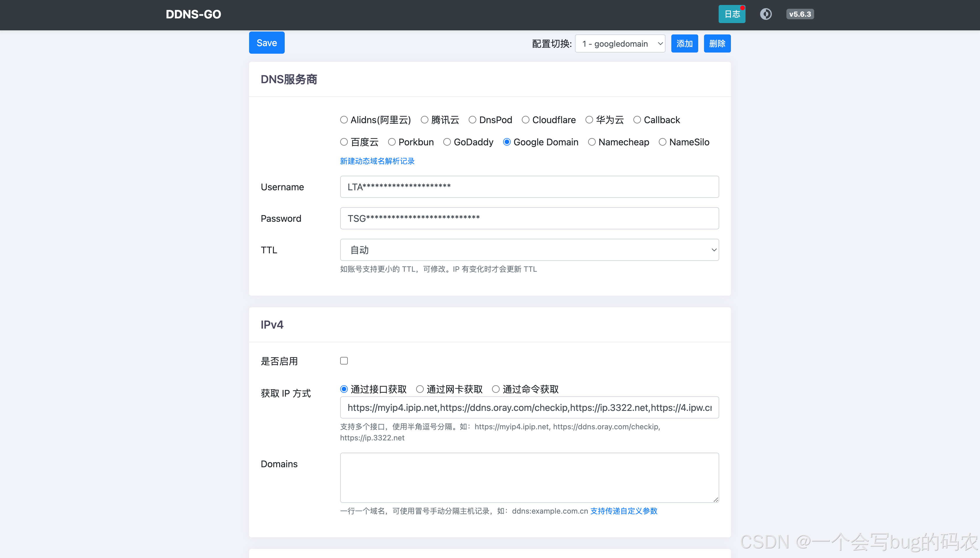980x558 pixels.
Task: Click the 添加 add config button
Action: click(684, 44)
